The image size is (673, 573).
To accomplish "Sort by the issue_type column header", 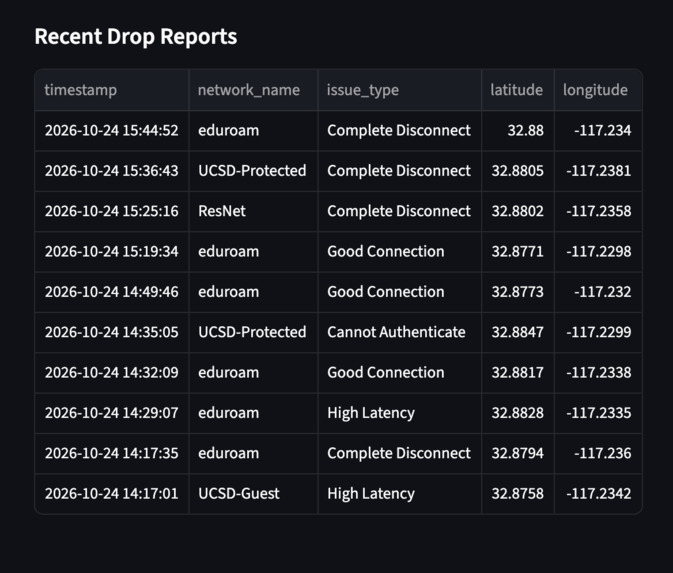I will click(400, 90).
